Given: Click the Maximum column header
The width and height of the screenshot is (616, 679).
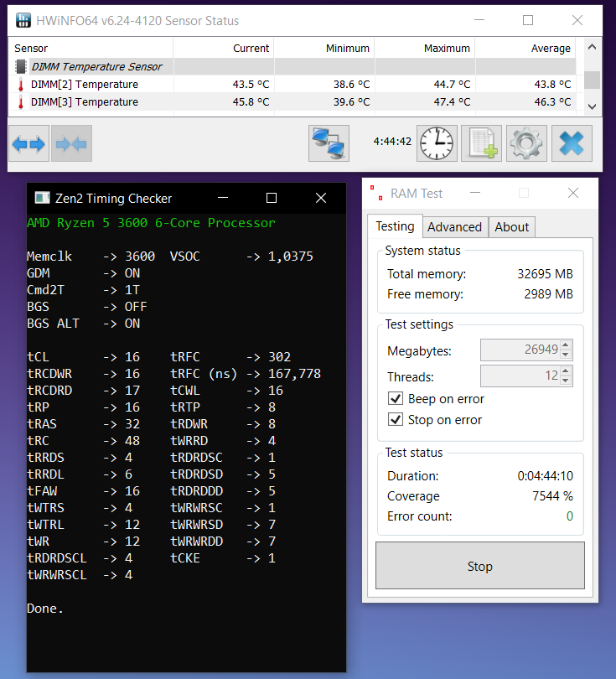Looking at the screenshot, I should pos(425,48).
